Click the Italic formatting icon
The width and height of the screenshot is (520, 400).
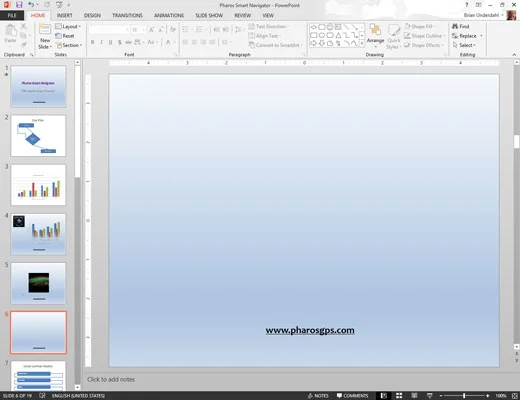(x=101, y=42)
